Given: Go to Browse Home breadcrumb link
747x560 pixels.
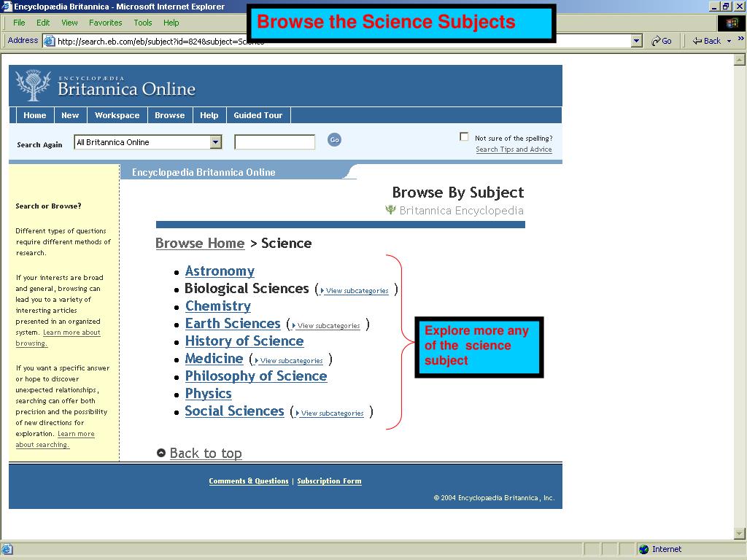Looking at the screenshot, I should [x=200, y=244].
